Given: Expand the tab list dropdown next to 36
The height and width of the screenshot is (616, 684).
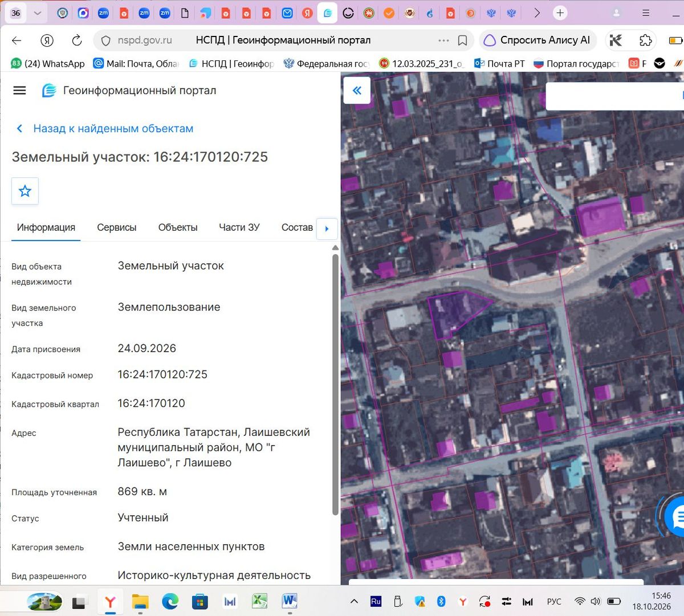Looking at the screenshot, I should 38,13.
